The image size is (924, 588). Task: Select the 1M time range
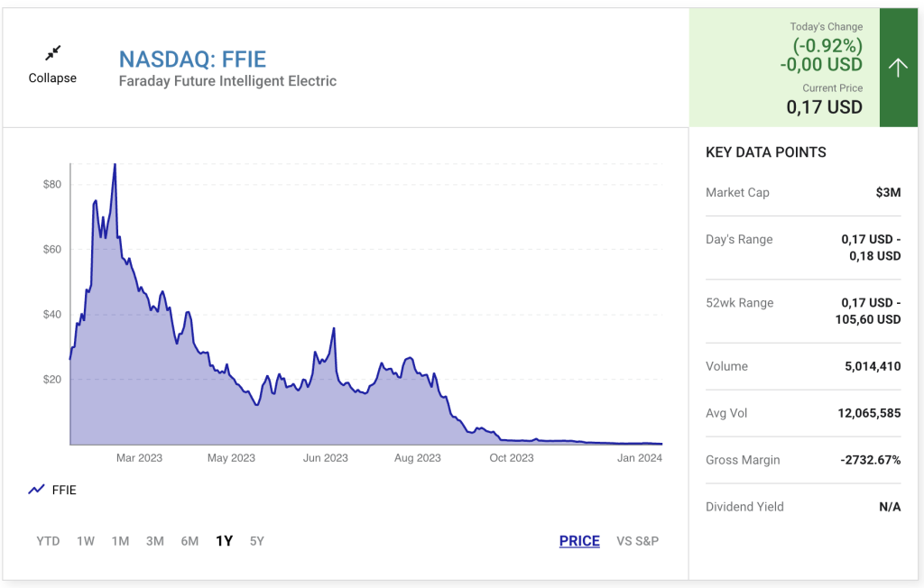point(120,541)
